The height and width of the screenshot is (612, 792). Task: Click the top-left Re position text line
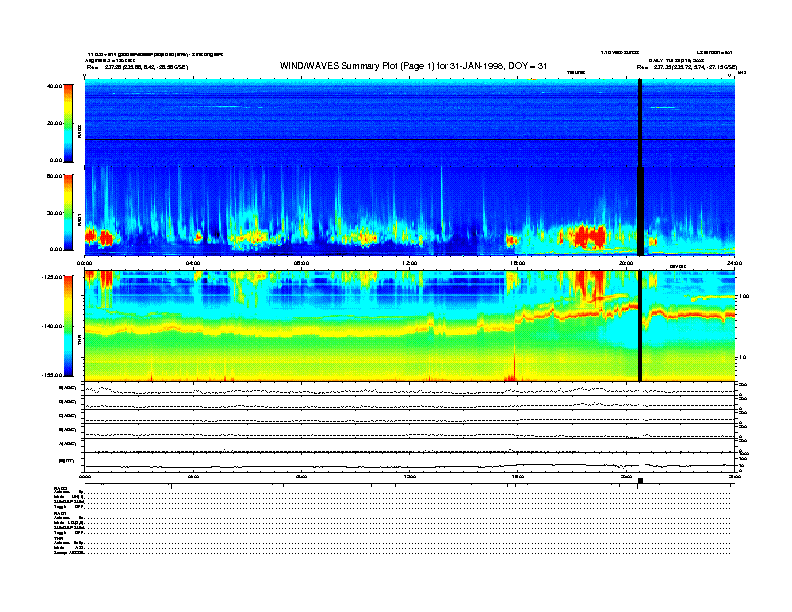click(x=137, y=67)
